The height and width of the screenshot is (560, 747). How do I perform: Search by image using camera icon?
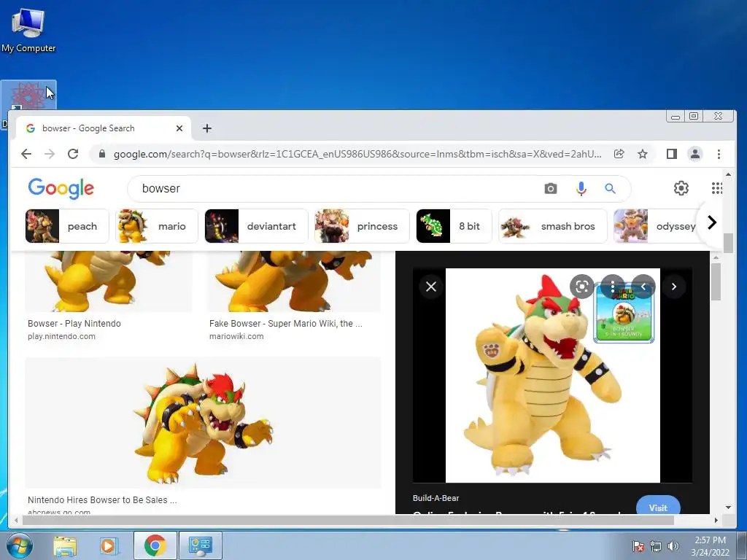tap(550, 189)
